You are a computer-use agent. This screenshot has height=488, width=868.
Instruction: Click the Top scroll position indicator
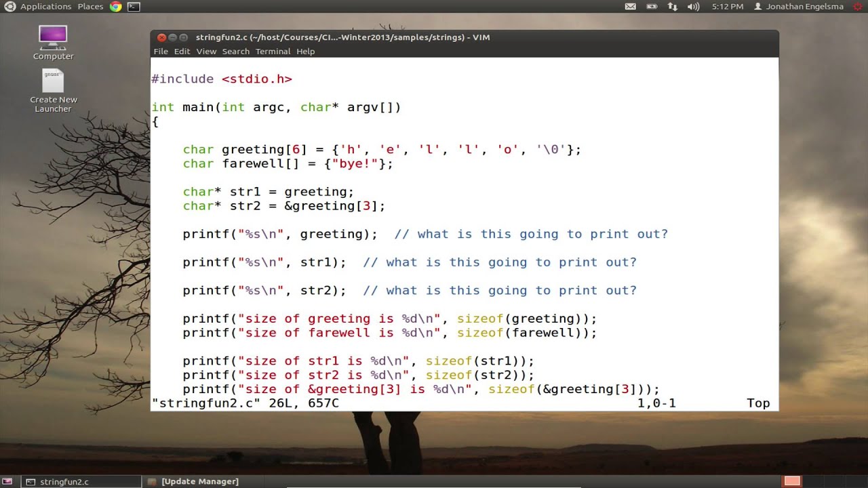click(x=758, y=403)
